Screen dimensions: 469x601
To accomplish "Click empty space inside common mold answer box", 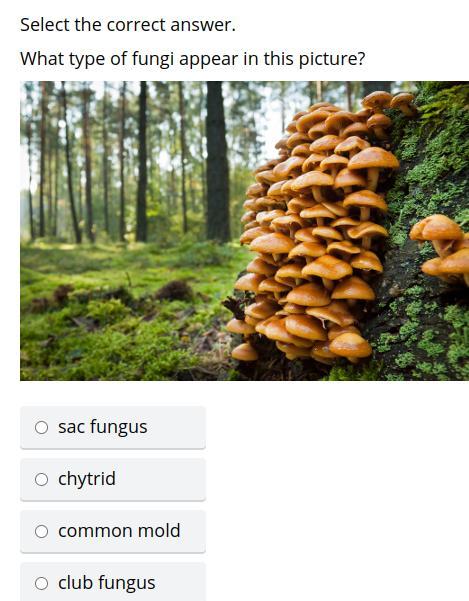I will [x=194, y=532].
